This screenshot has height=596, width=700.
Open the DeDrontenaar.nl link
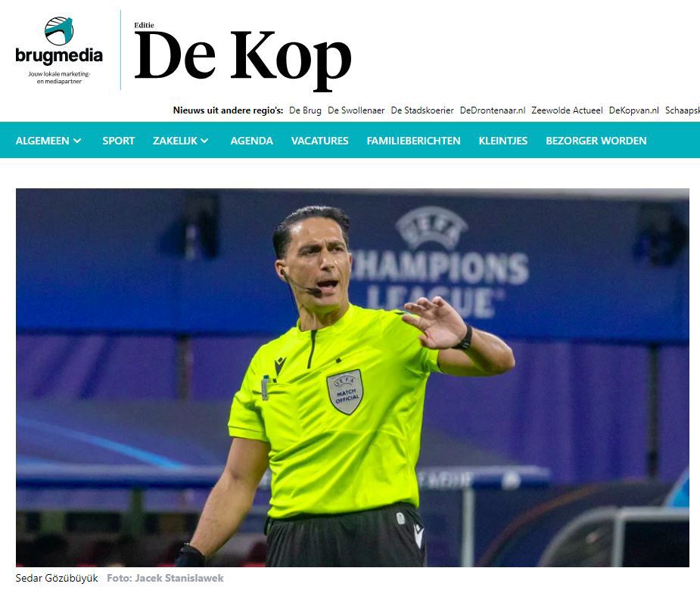(x=493, y=110)
